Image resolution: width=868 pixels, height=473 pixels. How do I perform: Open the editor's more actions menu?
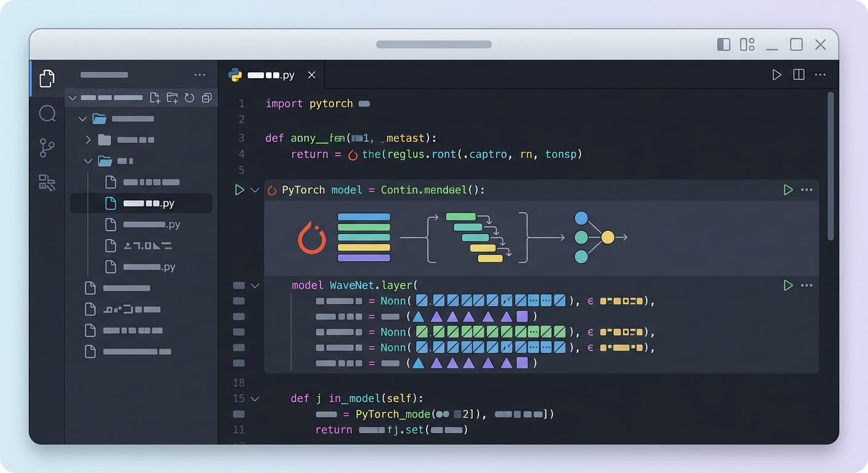tap(820, 75)
